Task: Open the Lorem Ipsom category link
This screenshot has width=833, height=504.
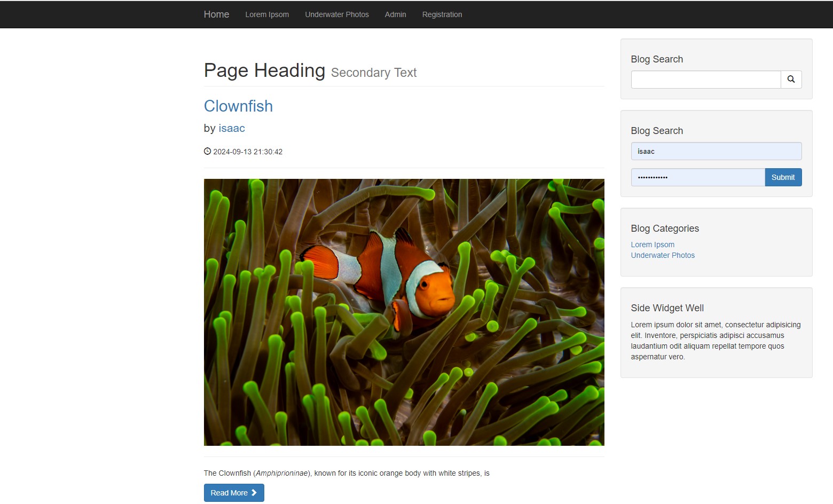Action: click(653, 244)
